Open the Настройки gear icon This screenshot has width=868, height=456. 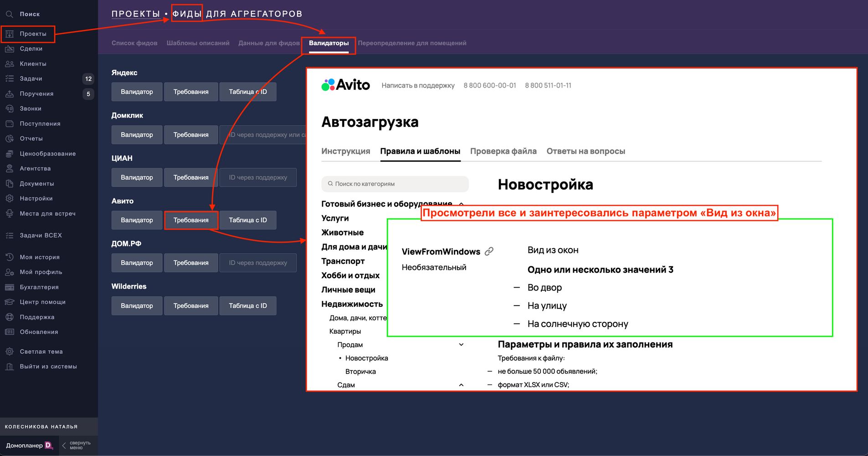[10, 198]
